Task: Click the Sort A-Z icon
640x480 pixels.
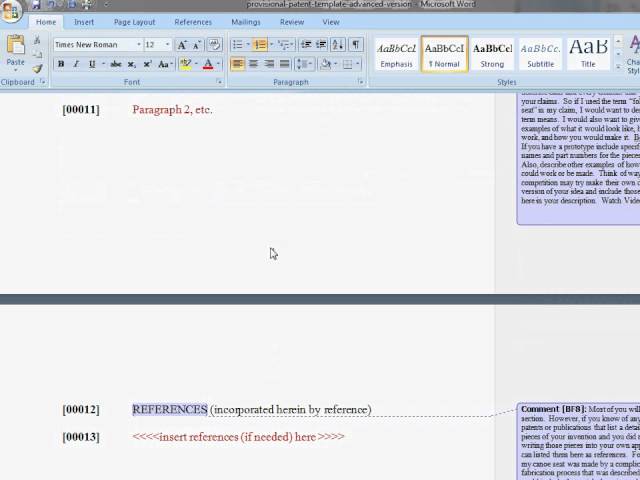Action: 338,45
